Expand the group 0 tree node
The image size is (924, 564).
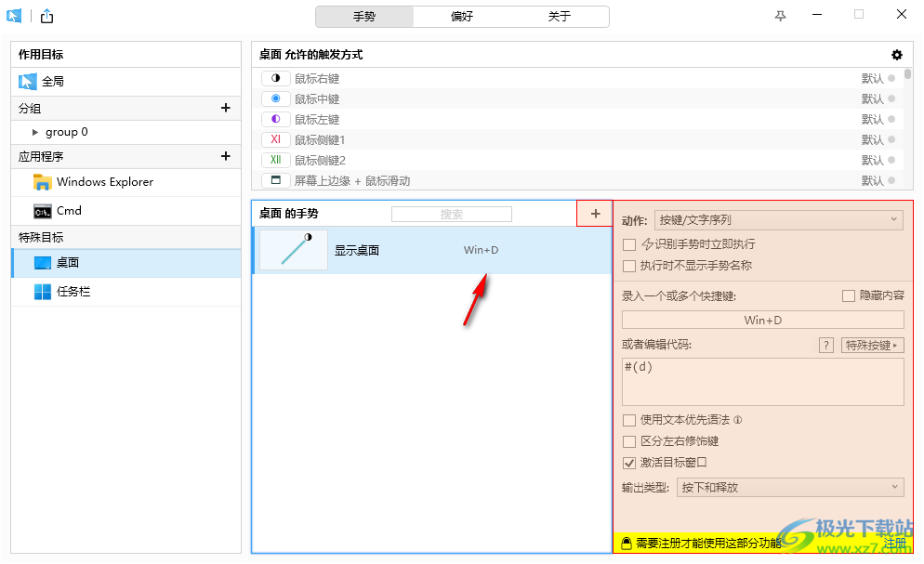[x=35, y=133]
